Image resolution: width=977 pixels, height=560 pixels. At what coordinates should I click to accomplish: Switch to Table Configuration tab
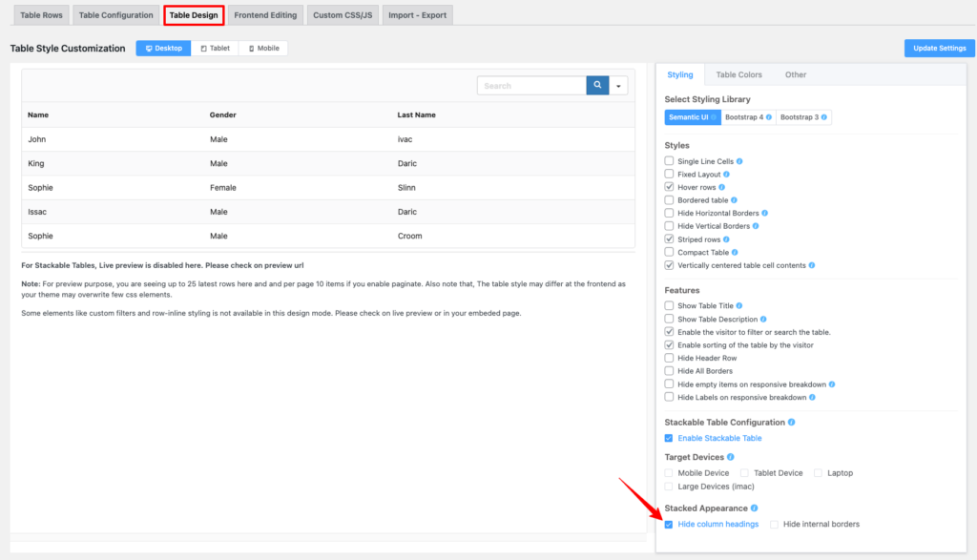tap(115, 15)
